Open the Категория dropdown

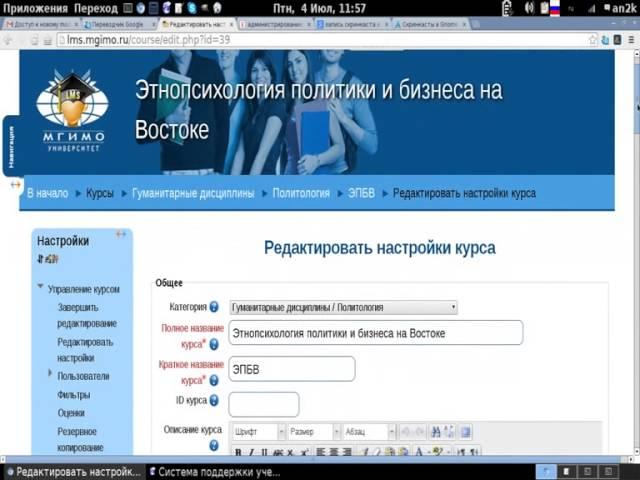coord(343,307)
